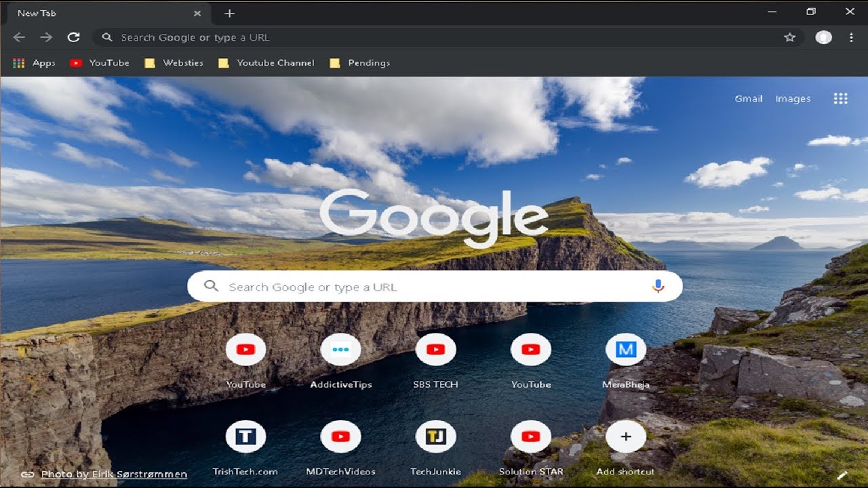Open the YouTube shortcut next to MeraBheja
Screen dimensions: 868x488
530,360
